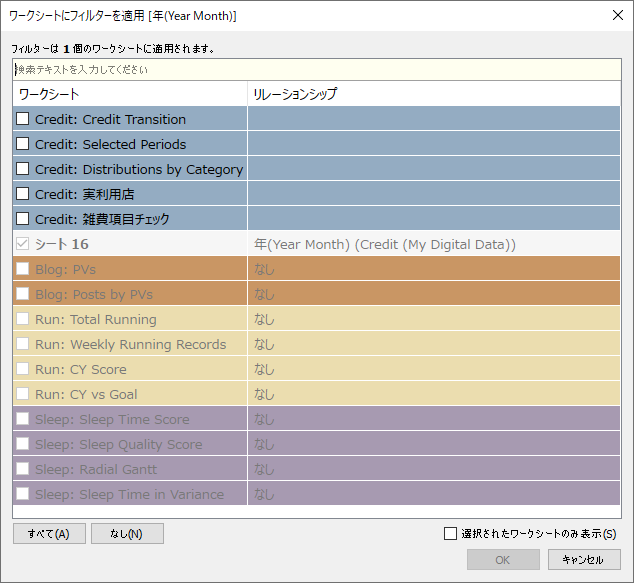This screenshot has height=583, width=634.
Task: Click the シート 16 checkbox
Action: pyautogui.click(x=23, y=243)
